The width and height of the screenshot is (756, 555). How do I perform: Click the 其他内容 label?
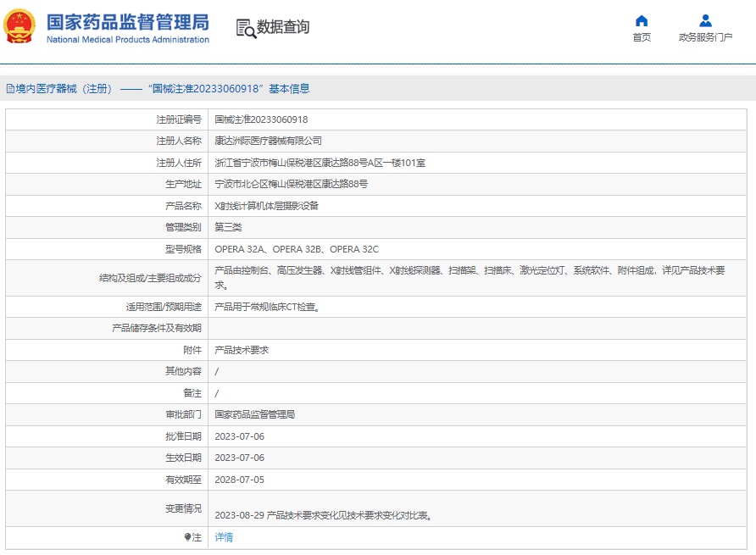(x=183, y=371)
